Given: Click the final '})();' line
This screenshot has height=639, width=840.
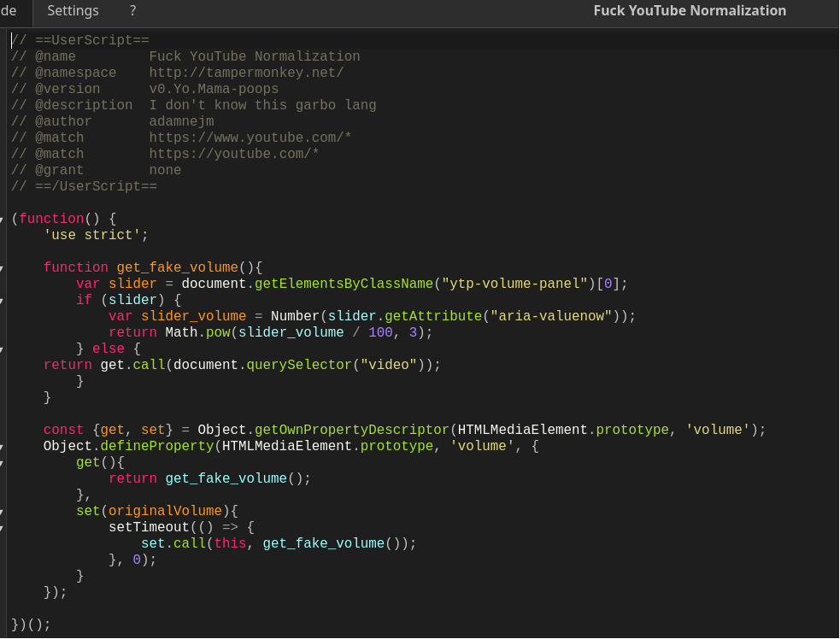Looking at the screenshot, I should 31,625.
